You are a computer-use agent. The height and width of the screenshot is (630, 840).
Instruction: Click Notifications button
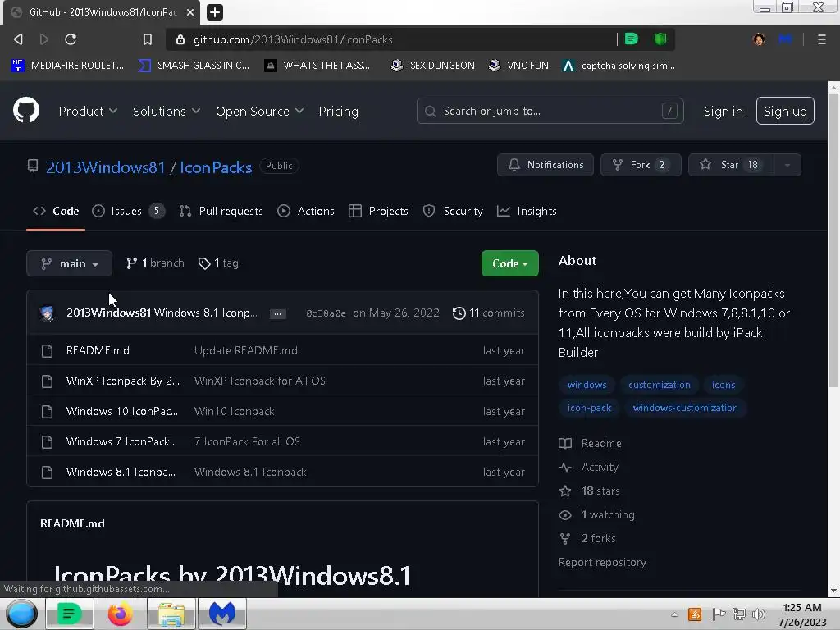(546, 165)
